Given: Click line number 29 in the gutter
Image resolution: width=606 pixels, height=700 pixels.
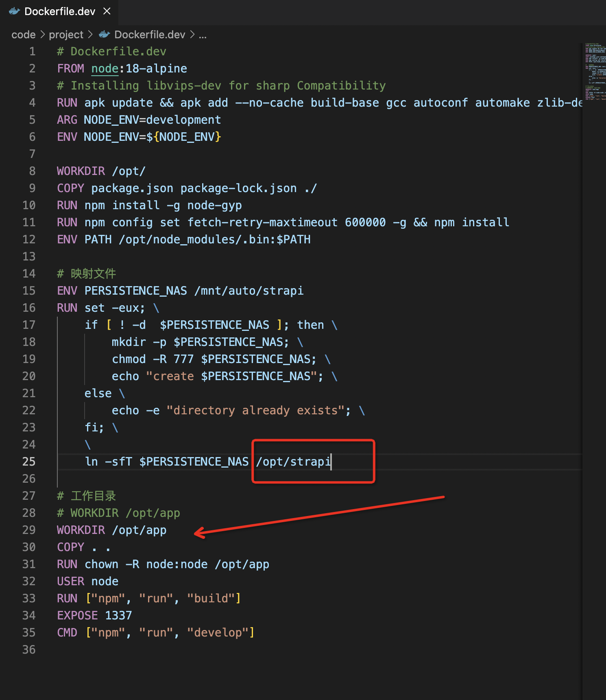Looking at the screenshot, I should point(29,530).
